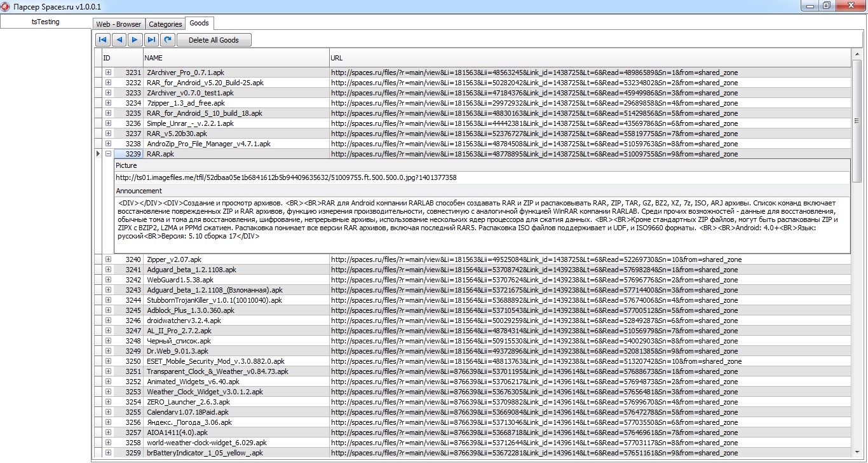Click the Announcement label in expanded row

tap(139, 191)
